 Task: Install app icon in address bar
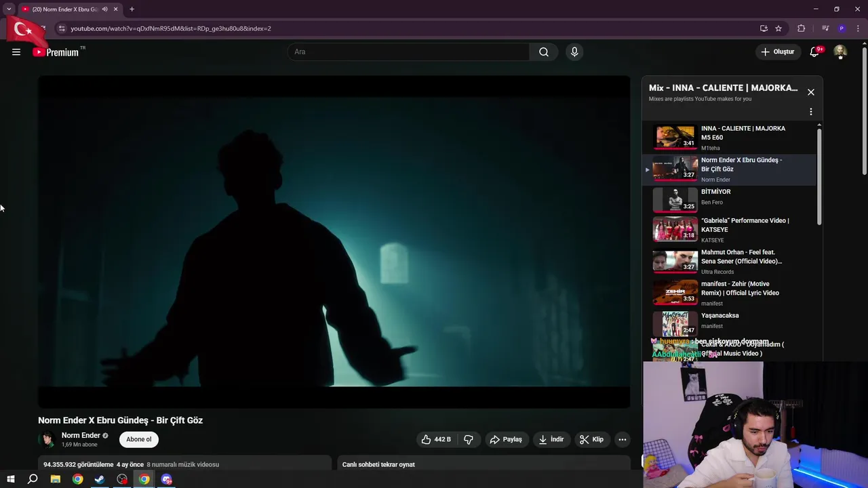764,28
